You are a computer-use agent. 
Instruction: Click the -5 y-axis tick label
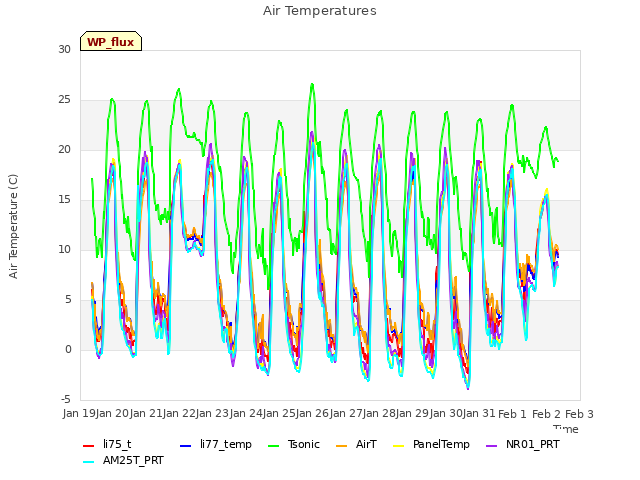66,399
